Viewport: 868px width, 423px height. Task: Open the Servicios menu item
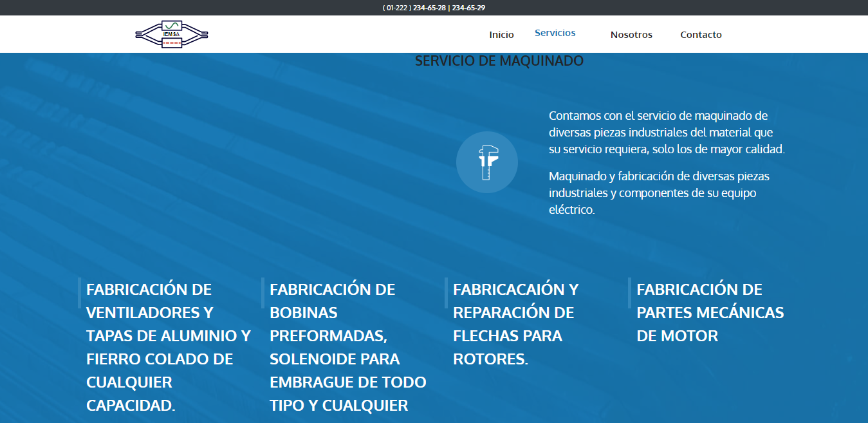(x=555, y=33)
